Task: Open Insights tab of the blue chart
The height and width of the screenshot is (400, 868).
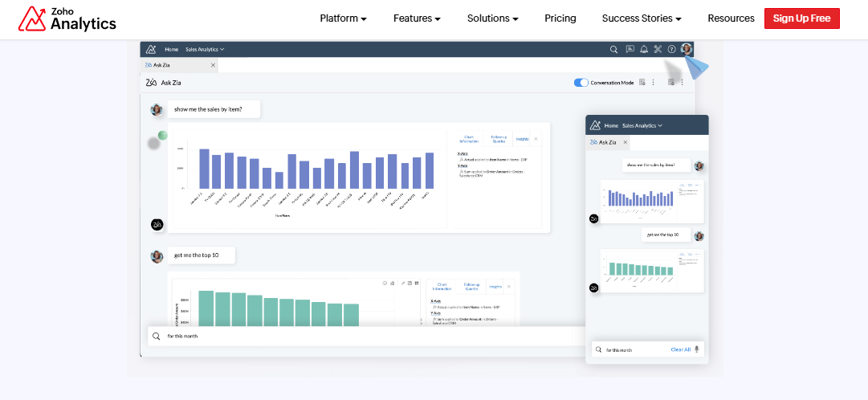Action: coord(521,139)
